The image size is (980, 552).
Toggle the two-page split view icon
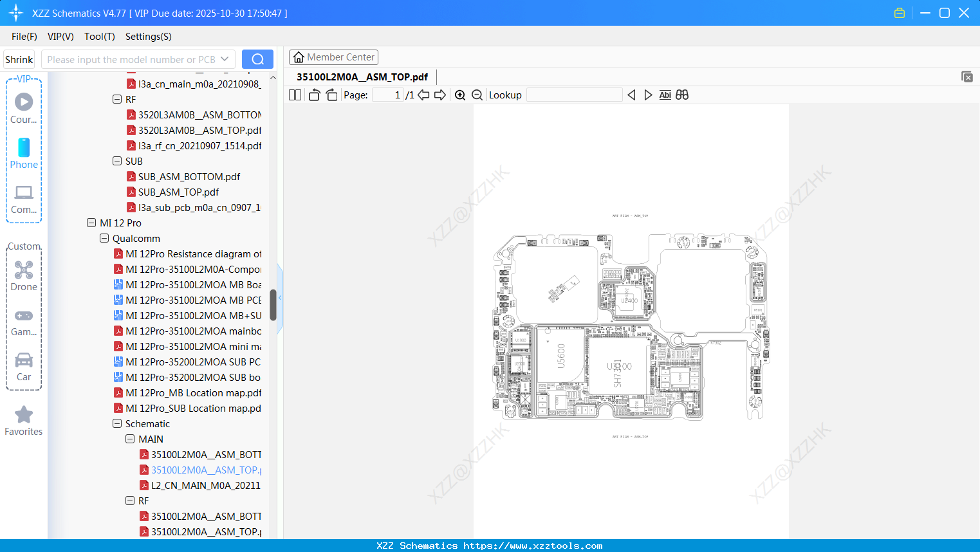tap(295, 95)
